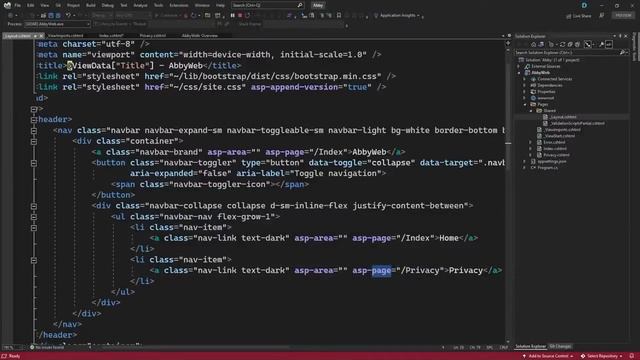Click the Sync with Active Document icon
640x360 pixels.
562,44
